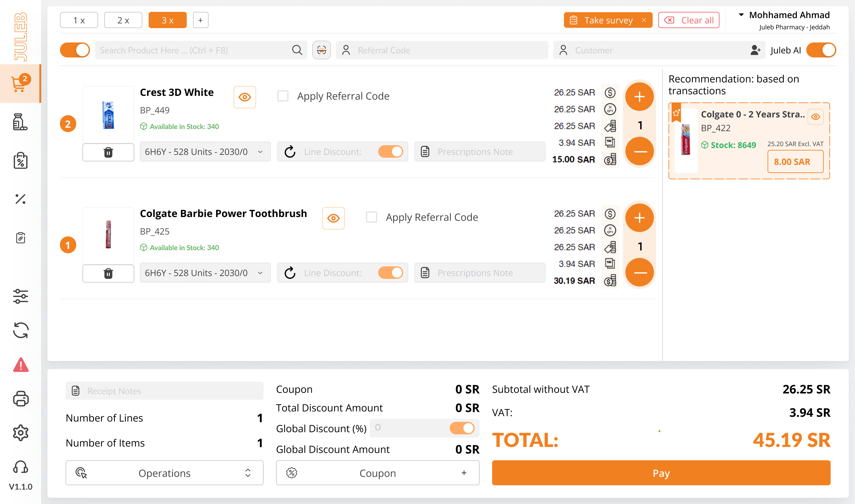Open the sliders filter sidebar icon
This screenshot has height=504, width=855.
tap(20, 296)
